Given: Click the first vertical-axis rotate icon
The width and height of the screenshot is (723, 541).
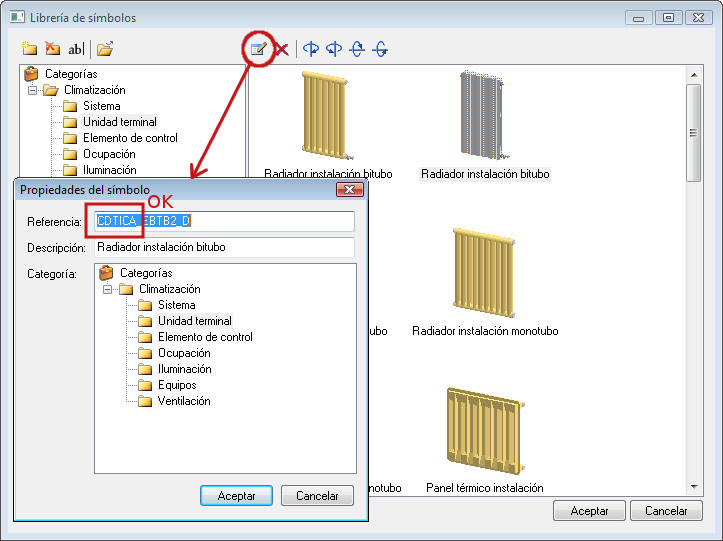Looking at the screenshot, I should [x=311, y=48].
